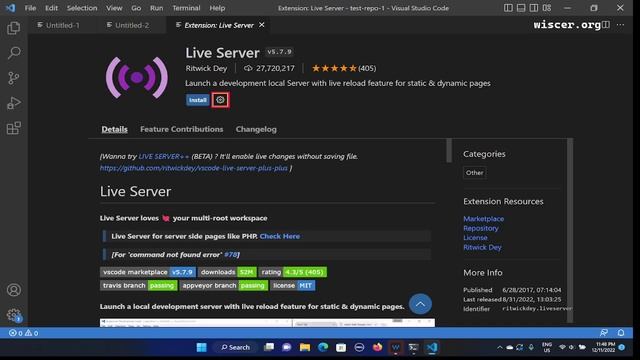Viewport: 640px width, 360px height.
Task: Switch to the Changelog tab
Action: [256, 129]
